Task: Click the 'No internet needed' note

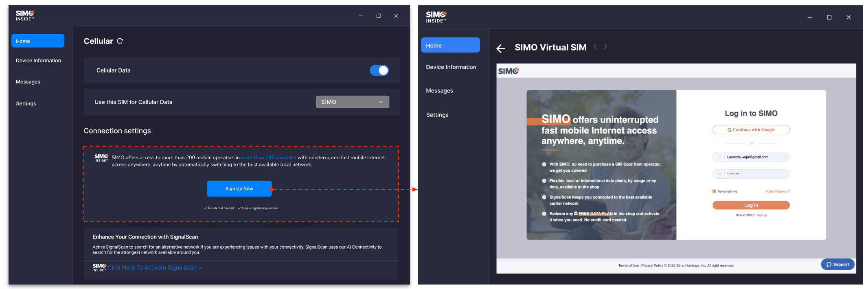Action: pos(219,208)
